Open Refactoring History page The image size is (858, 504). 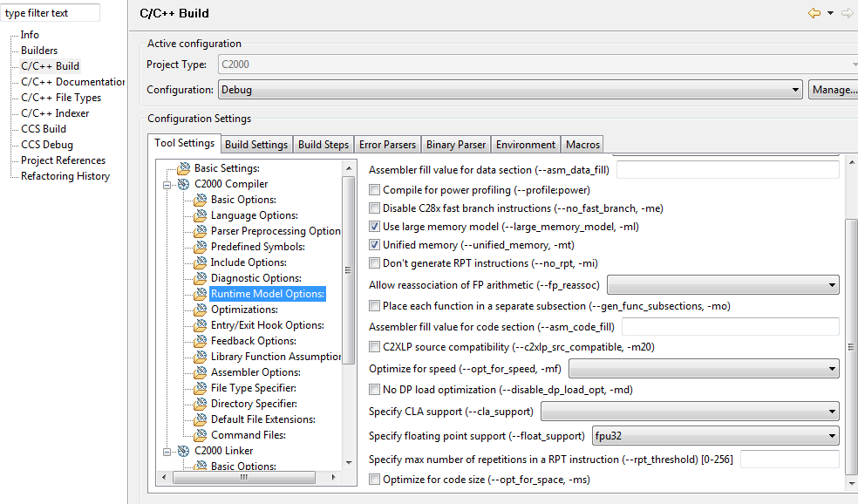65,176
